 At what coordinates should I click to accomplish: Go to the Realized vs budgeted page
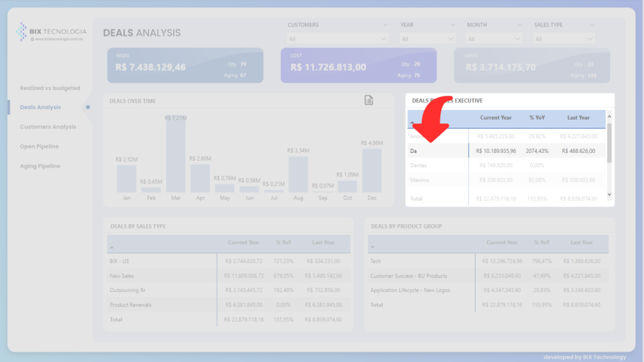[50, 88]
